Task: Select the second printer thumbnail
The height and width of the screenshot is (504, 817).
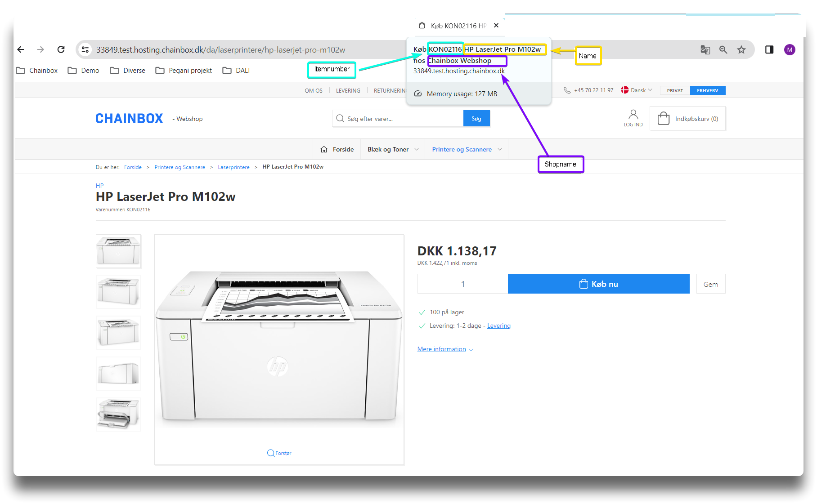Action: (x=118, y=292)
